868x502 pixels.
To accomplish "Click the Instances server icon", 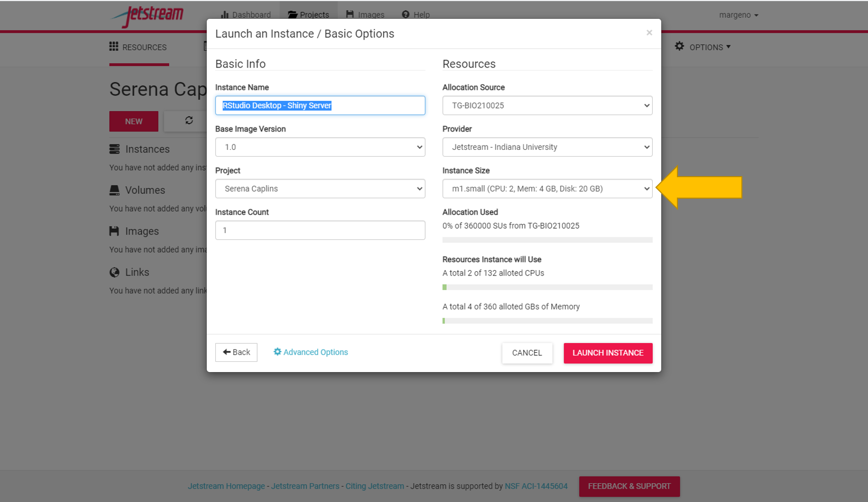I will pyautogui.click(x=114, y=149).
